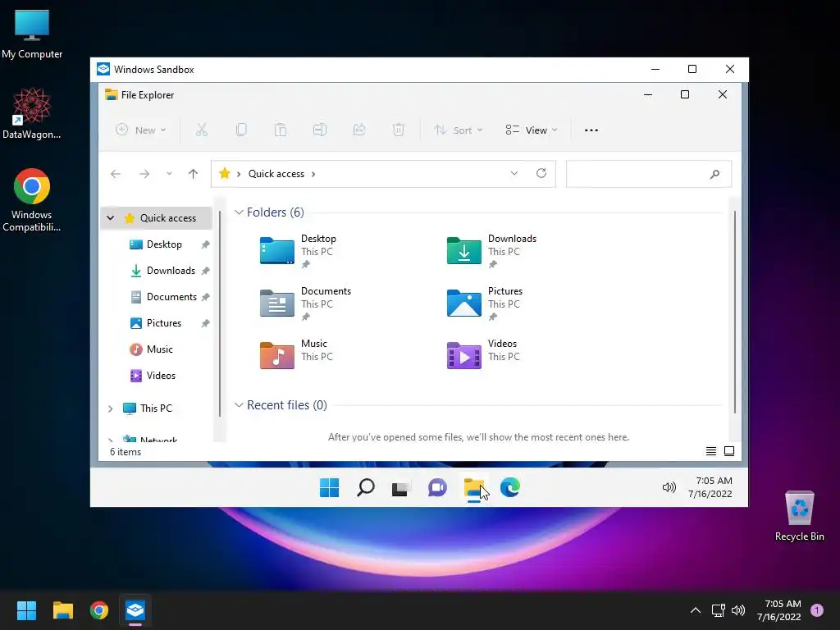This screenshot has width=840, height=630.
Task: Select the Downloads folder tile
Action: tap(492, 251)
